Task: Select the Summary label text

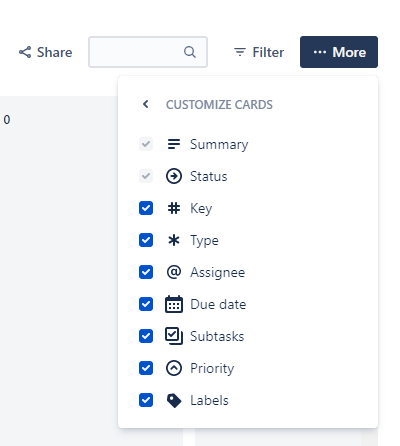Action: (x=219, y=145)
